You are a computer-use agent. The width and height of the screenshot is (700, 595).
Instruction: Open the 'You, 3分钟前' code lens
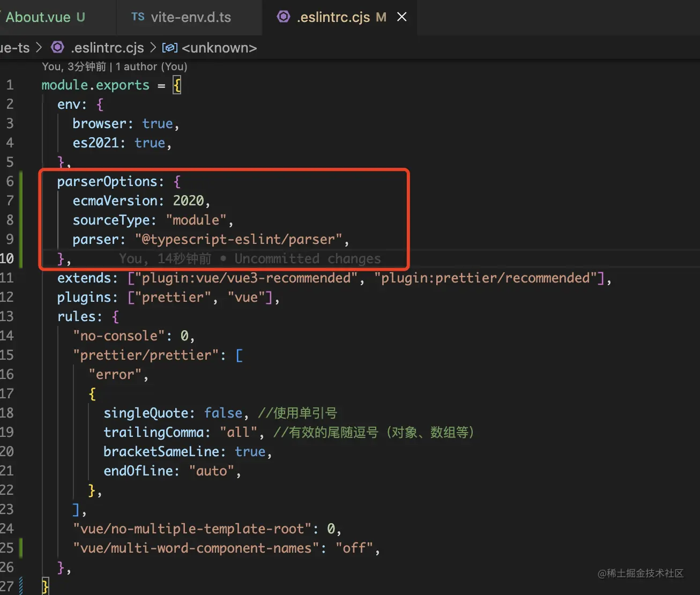click(x=74, y=66)
